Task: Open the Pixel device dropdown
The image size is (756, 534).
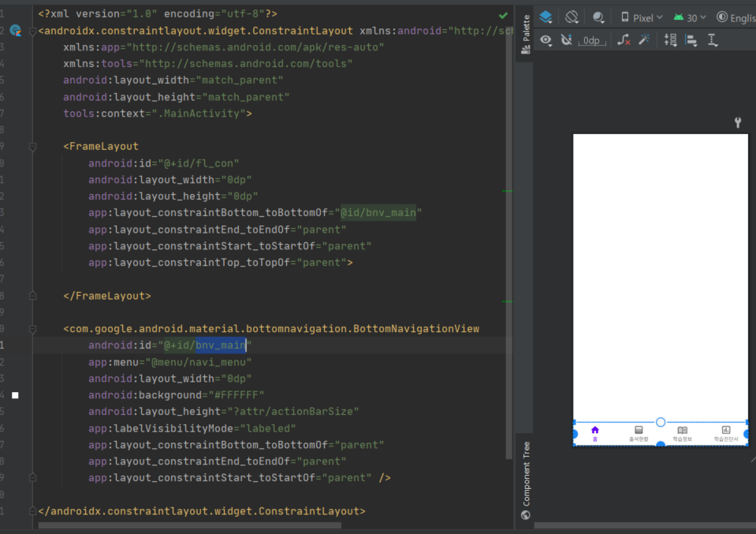Action: coord(641,18)
